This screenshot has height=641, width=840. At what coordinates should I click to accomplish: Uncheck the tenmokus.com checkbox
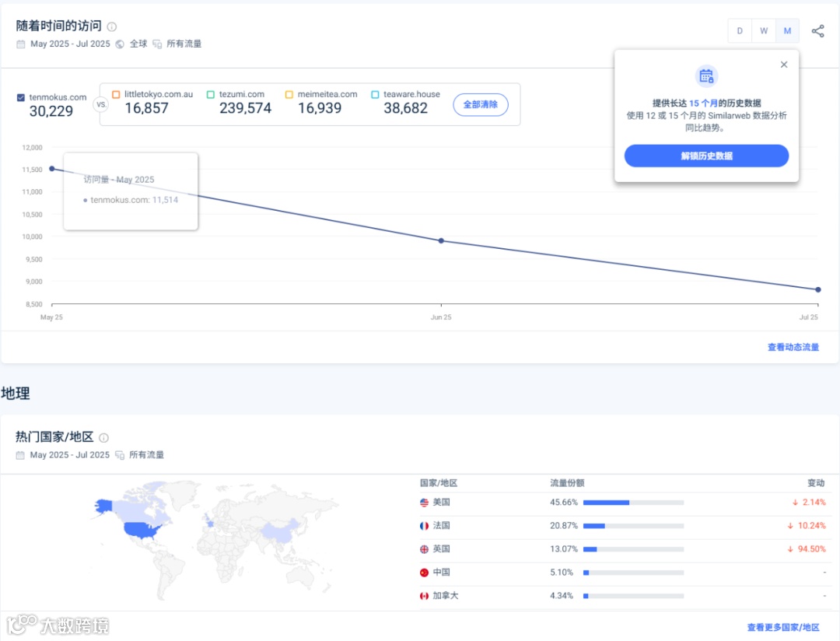point(21,97)
